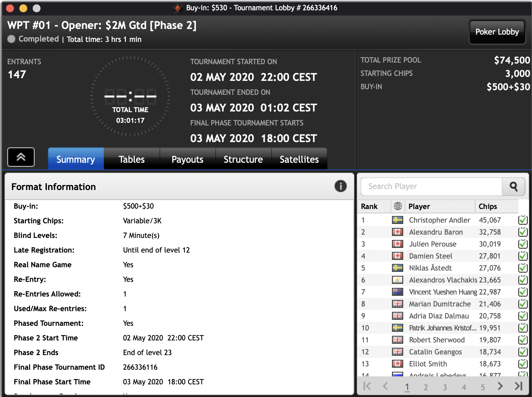Go to the previous players page

(386, 386)
